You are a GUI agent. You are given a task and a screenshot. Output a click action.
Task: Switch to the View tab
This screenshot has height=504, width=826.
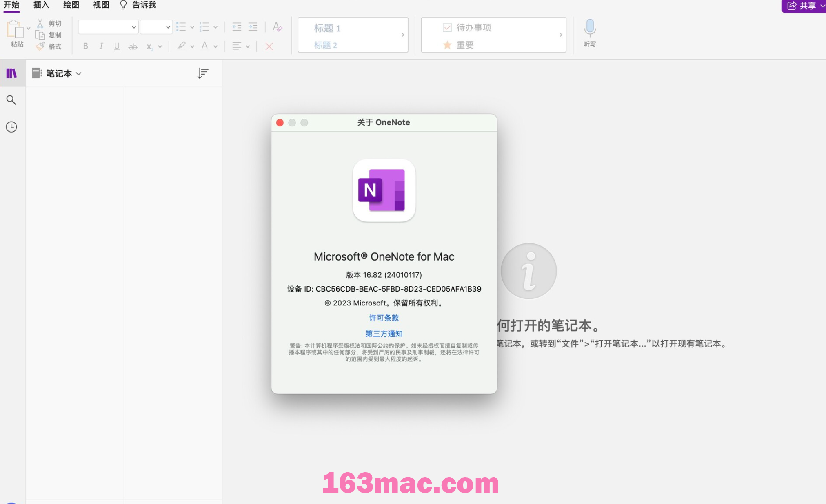101,5
